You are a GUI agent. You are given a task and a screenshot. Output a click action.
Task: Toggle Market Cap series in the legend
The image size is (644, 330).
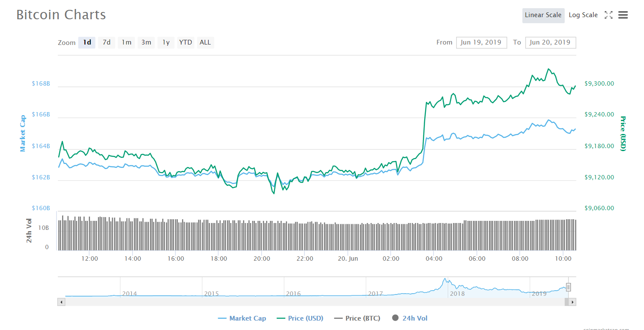click(242, 318)
